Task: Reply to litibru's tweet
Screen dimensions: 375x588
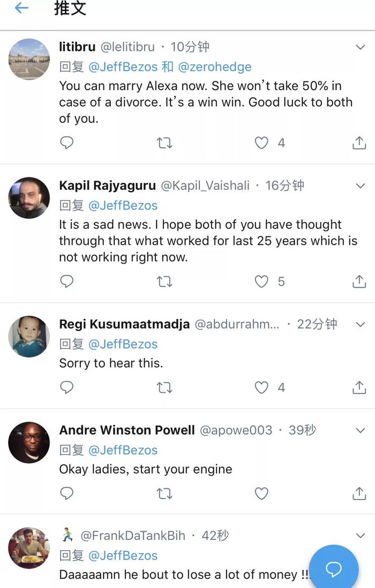Action: 66,143
